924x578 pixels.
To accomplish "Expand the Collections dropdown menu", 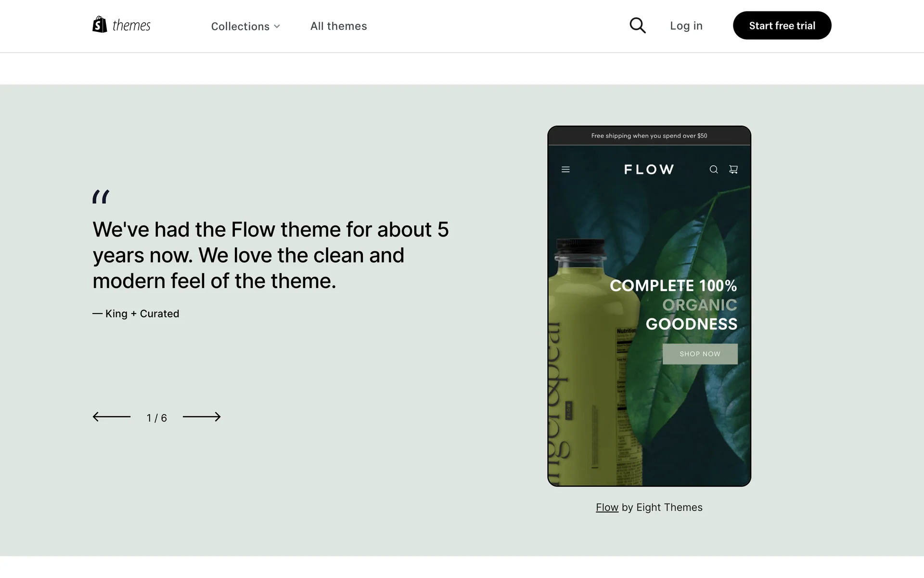I will [x=245, y=26].
